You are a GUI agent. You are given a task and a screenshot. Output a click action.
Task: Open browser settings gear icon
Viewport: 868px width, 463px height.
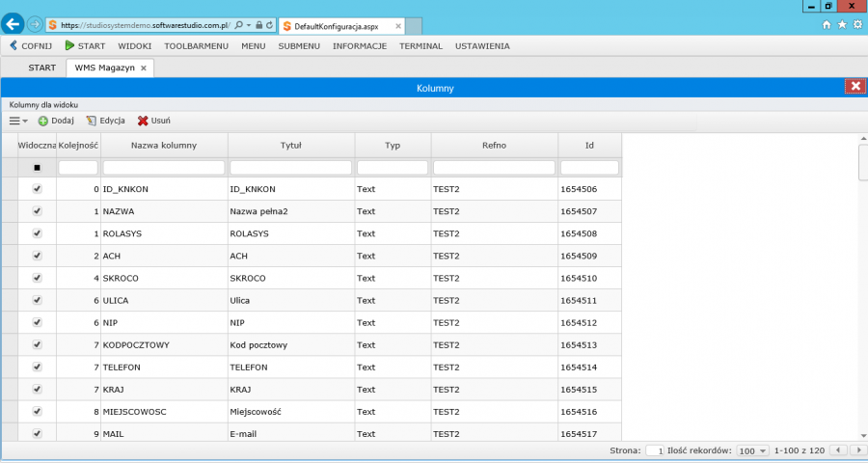pos(857,25)
